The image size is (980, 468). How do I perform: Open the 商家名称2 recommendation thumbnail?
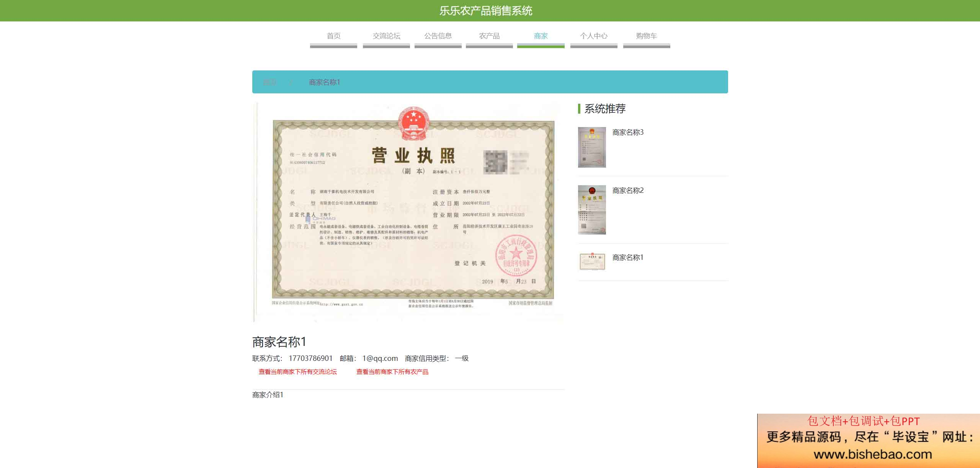[592, 210]
